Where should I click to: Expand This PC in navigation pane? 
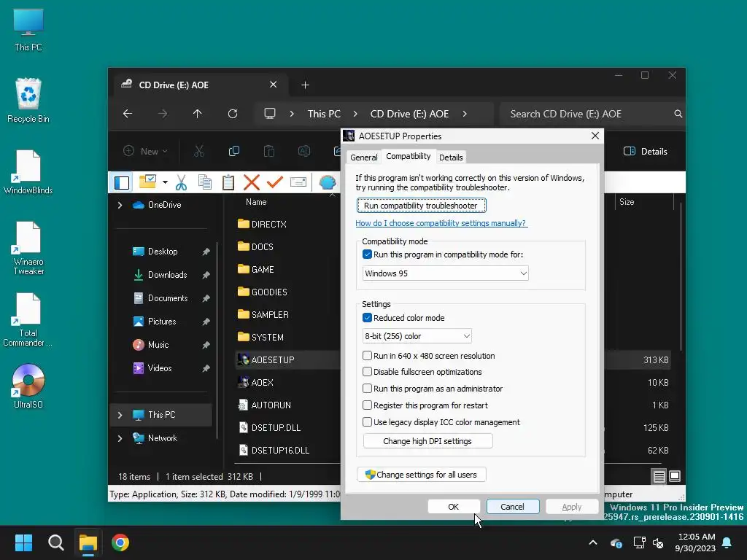[x=120, y=415]
